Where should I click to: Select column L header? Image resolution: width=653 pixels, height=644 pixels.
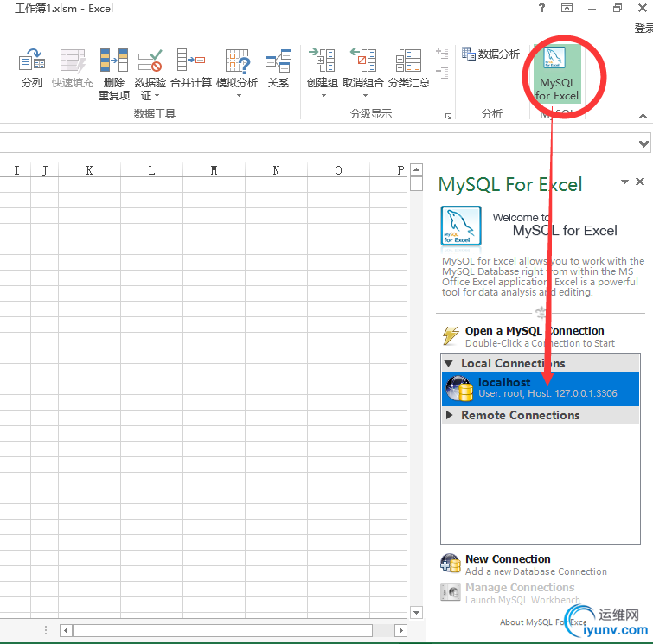click(151, 170)
